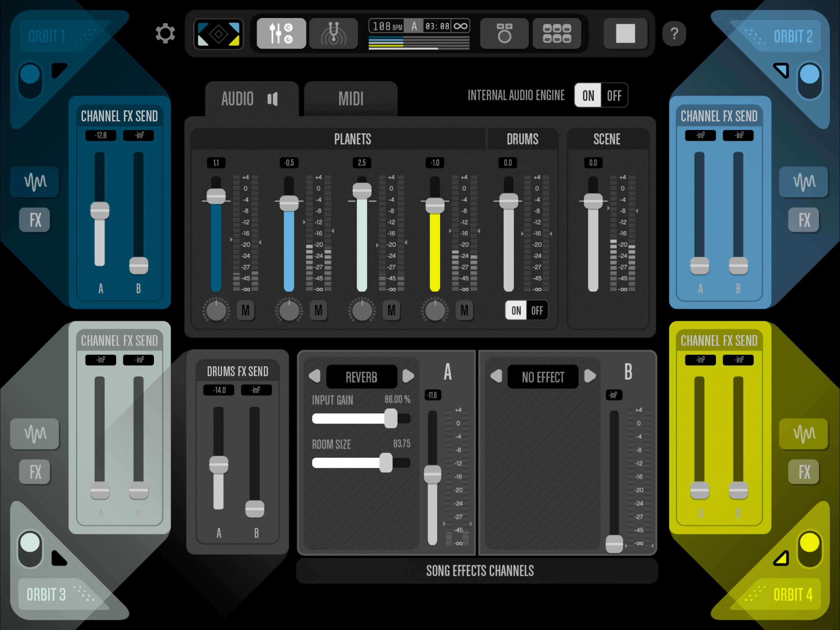Open Orbit 1 waveform button

point(35,181)
